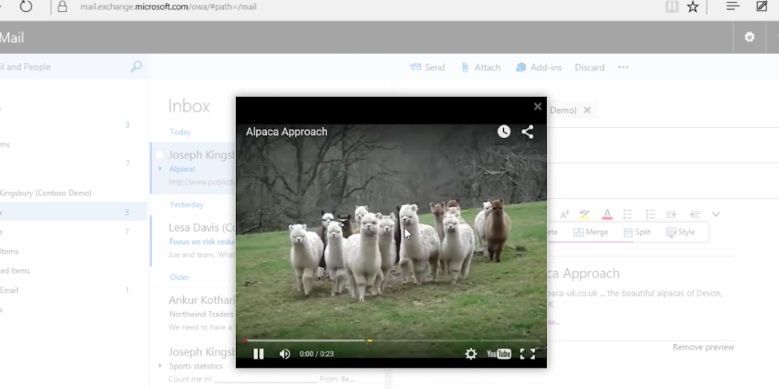Increase paragraph indent
This screenshot has height=389, width=779.
[x=672, y=215]
